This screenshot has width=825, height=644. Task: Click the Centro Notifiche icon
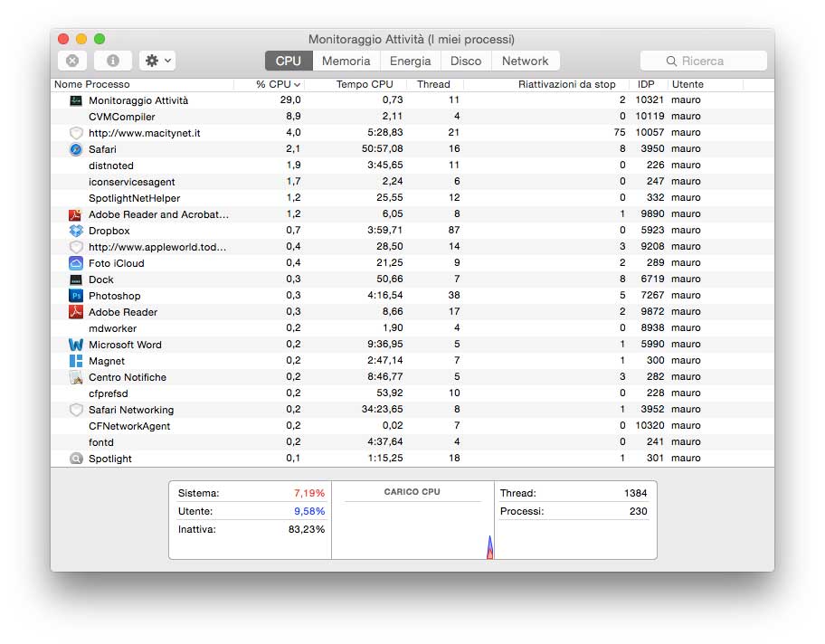pos(76,378)
